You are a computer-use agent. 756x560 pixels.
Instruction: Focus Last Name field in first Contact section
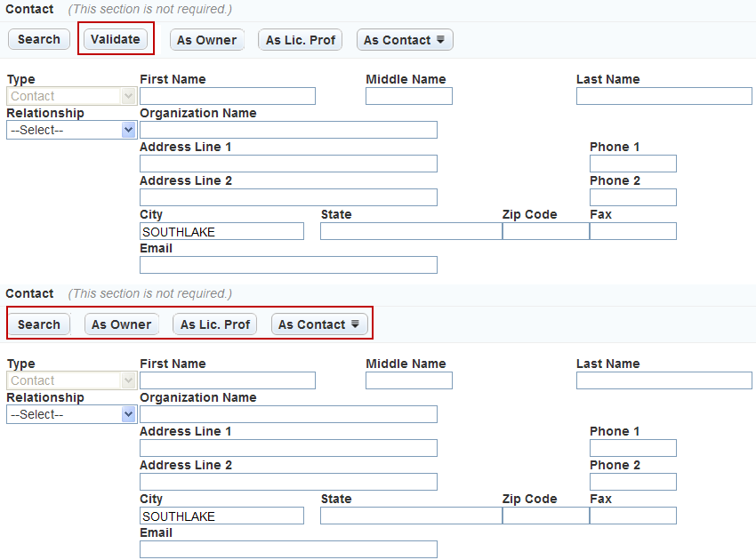[x=664, y=96]
